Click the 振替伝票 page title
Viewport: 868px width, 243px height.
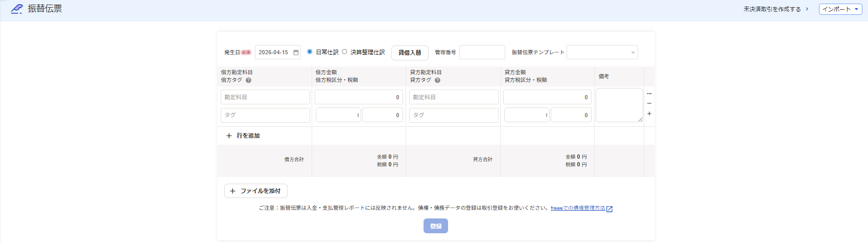tap(45, 9)
